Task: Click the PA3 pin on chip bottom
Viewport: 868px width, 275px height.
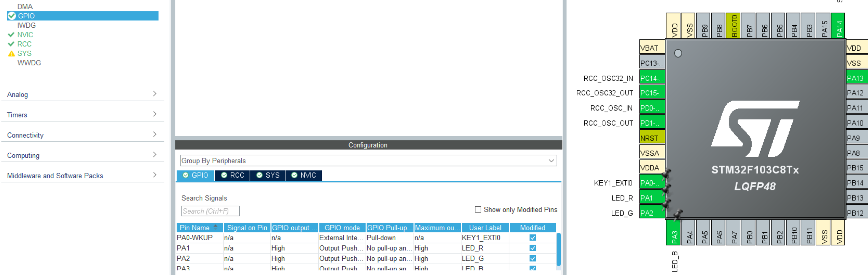Action: [673, 232]
